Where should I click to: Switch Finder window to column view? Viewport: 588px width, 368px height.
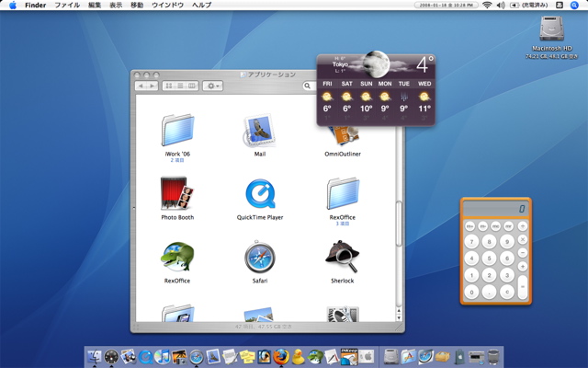(192, 86)
